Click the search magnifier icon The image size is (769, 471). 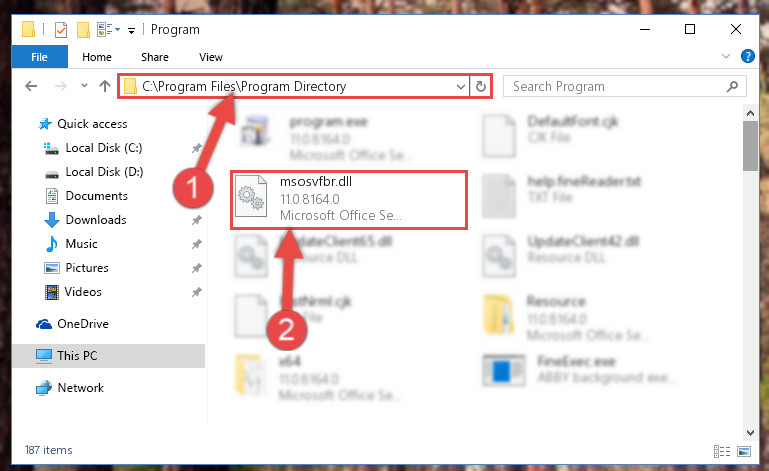pyautogui.click(x=732, y=86)
